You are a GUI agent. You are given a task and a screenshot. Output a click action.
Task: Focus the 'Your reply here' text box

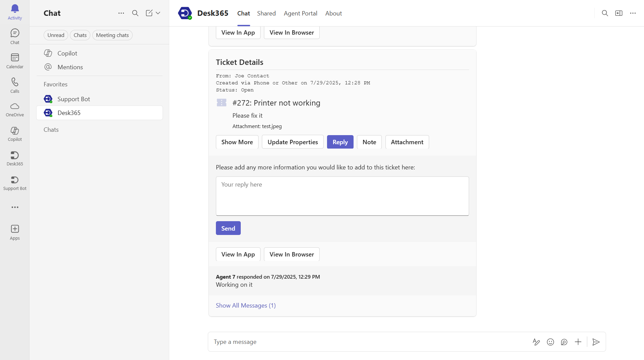(342, 196)
